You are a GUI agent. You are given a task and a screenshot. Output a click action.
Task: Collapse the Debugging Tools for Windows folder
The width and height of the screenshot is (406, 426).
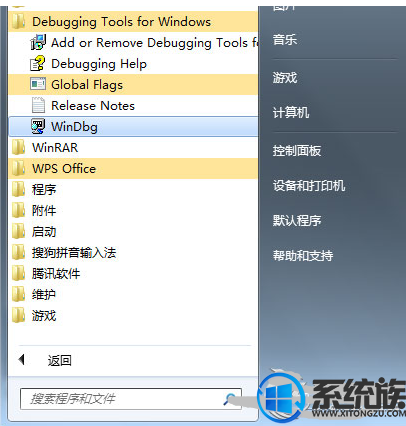tap(133, 22)
